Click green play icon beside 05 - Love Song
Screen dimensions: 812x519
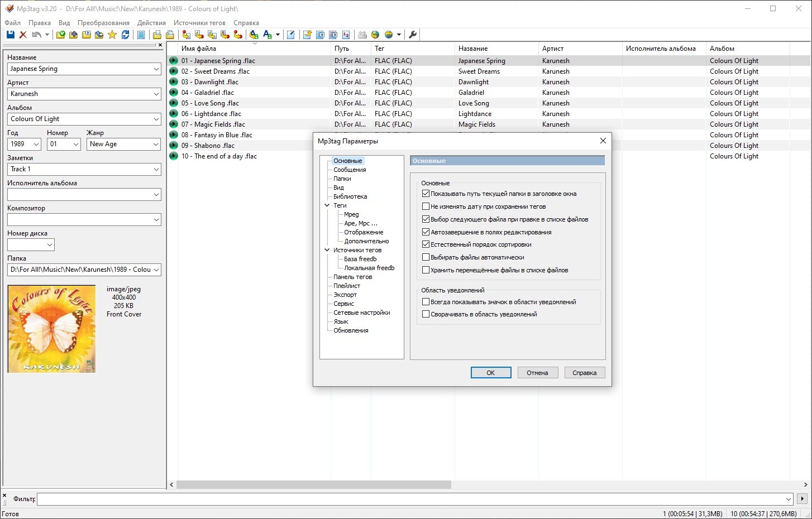pyautogui.click(x=174, y=103)
